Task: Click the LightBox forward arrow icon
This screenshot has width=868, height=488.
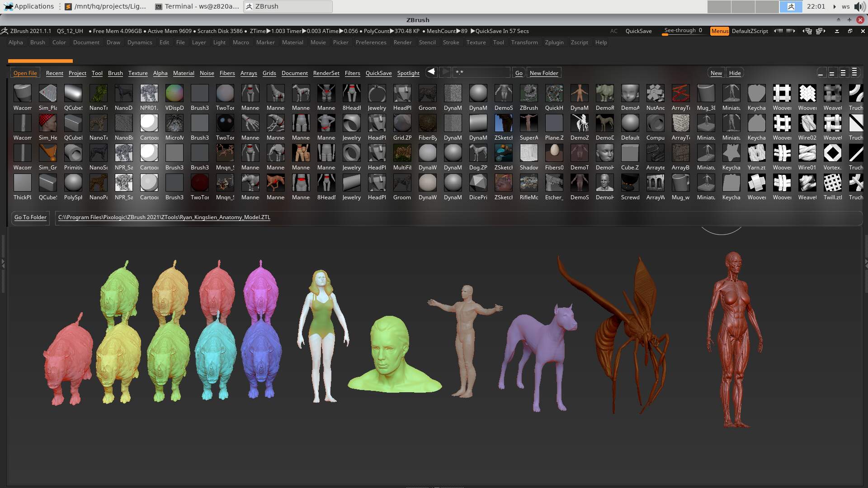Action: pyautogui.click(x=445, y=72)
